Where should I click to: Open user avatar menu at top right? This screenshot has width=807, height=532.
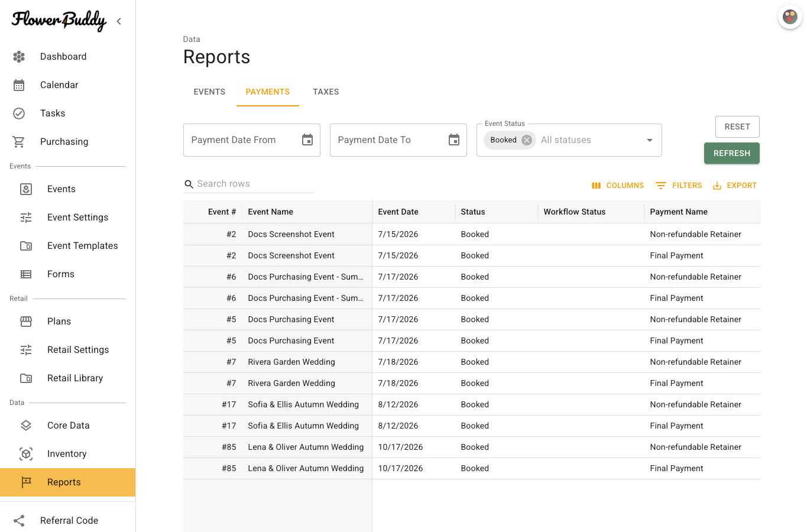tap(790, 17)
